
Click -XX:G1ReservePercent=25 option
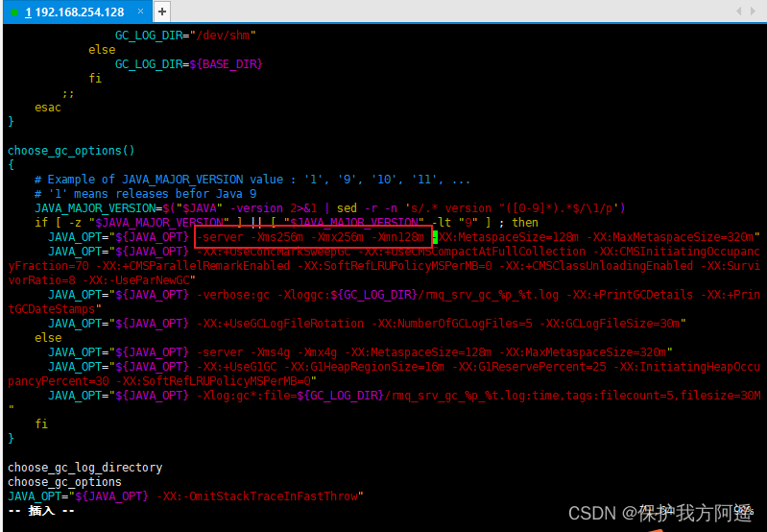tap(529, 367)
